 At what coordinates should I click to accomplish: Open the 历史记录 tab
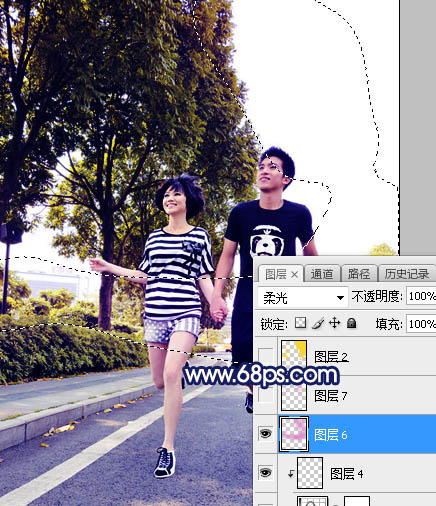click(x=407, y=274)
